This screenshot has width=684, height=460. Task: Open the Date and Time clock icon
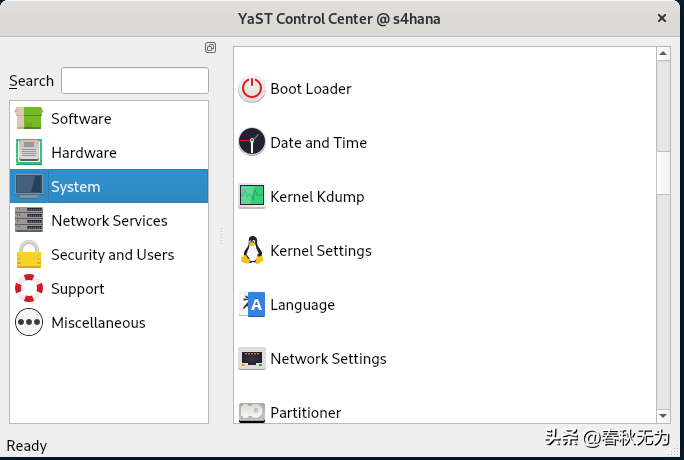pos(252,143)
